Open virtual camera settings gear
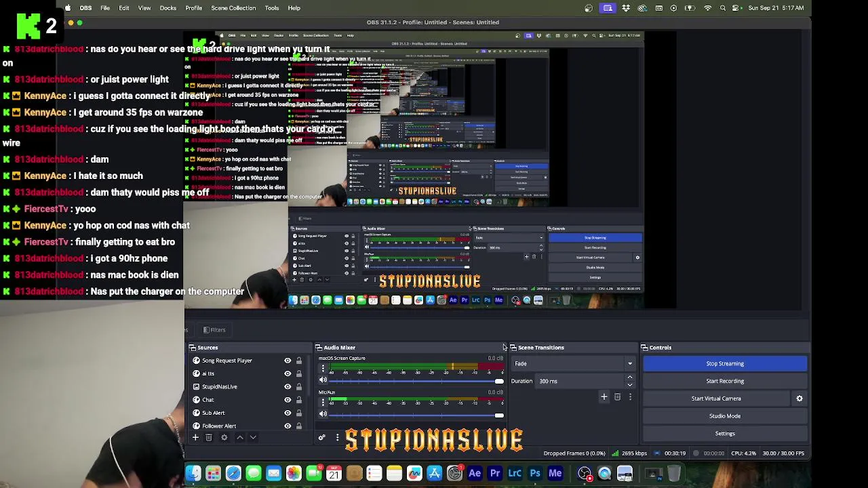 [800, 399]
